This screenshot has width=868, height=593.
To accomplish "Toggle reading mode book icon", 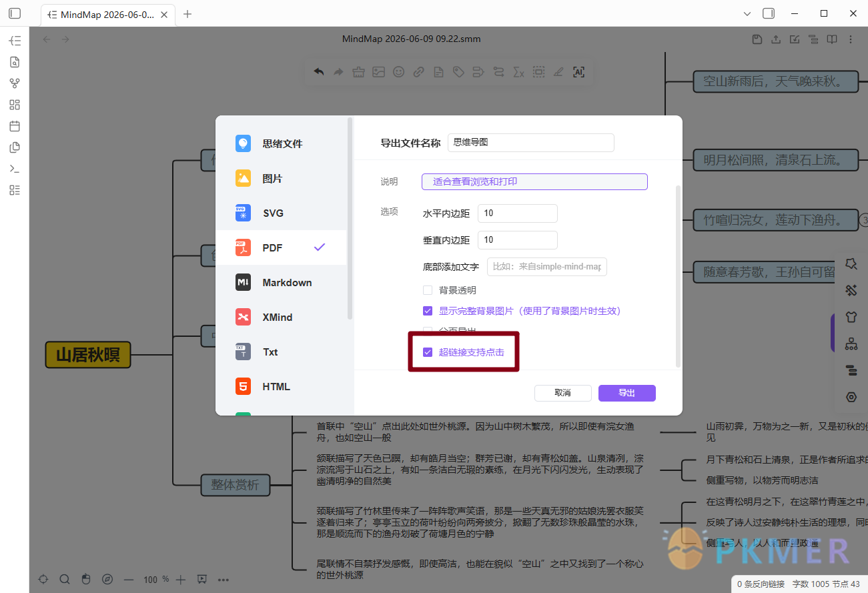I will coord(832,39).
